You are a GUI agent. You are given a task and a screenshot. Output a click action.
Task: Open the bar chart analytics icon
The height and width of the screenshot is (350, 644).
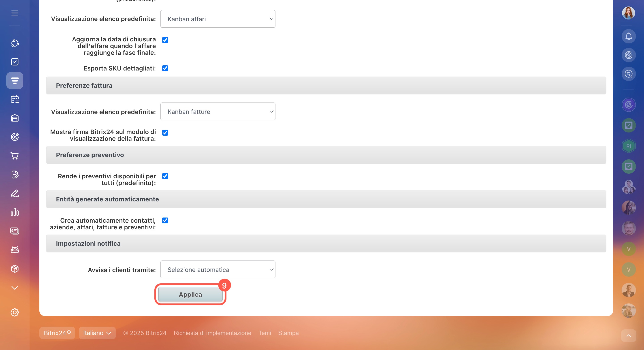pos(15,212)
